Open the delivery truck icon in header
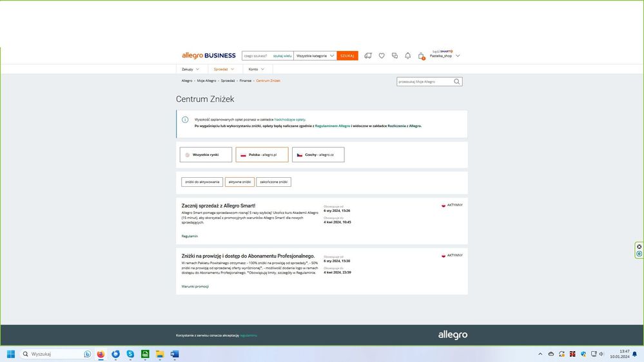 pyautogui.click(x=368, y=56)
